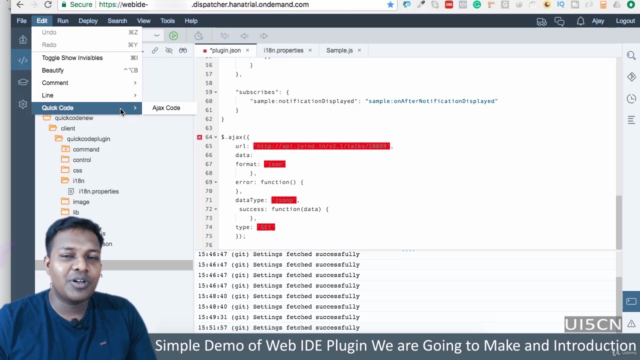Viewport: 640px width, 360px height.
Task: Bookmark page with the star icon
Action: [x=390, y=5]
